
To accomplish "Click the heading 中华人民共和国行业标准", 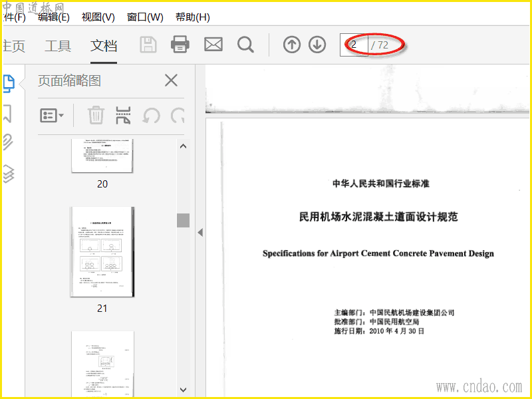I will point(381,184).
